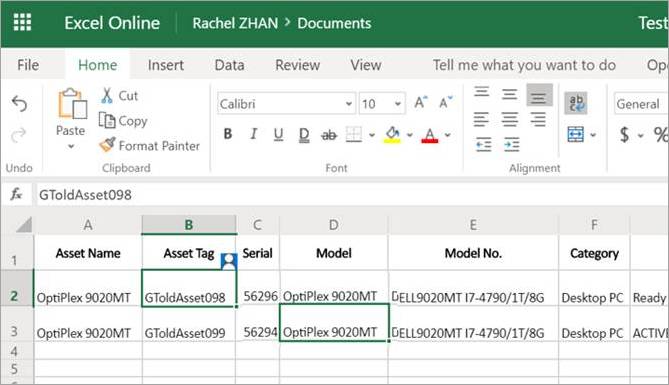The image size is (669, 385).
Task: Select the Asset Name header cell
Action: [88, 253]
